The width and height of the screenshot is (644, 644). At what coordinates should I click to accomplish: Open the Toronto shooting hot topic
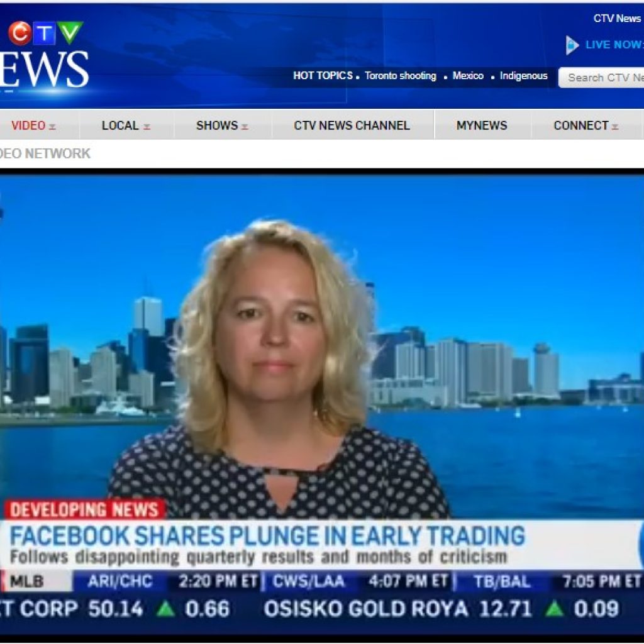click(401, 76)
